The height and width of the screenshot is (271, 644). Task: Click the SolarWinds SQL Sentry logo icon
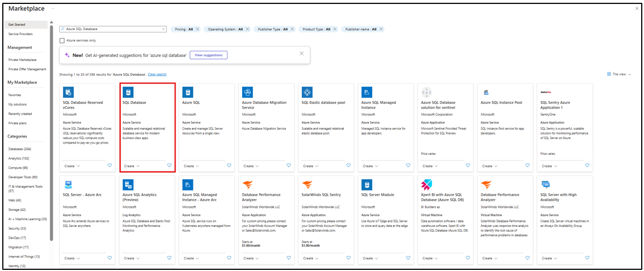pos(307,185)
